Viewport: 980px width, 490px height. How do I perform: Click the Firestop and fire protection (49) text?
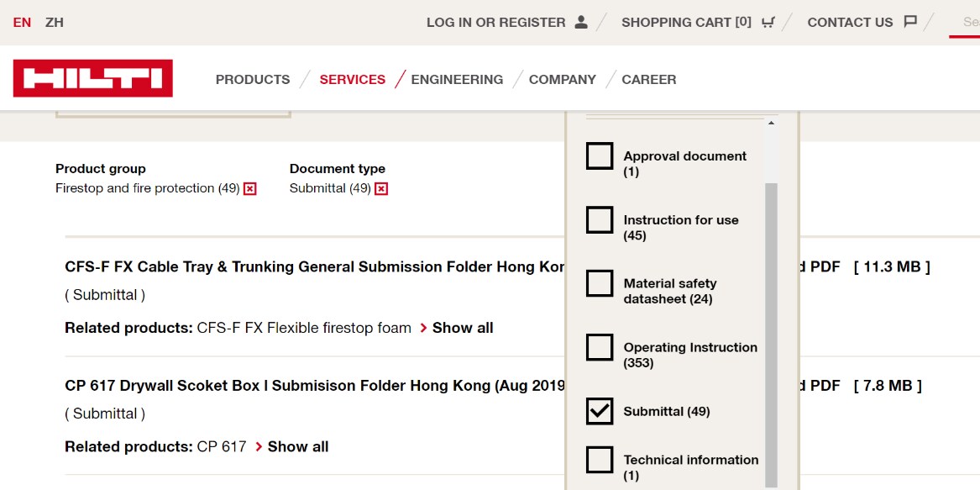(x=148, y=188)
